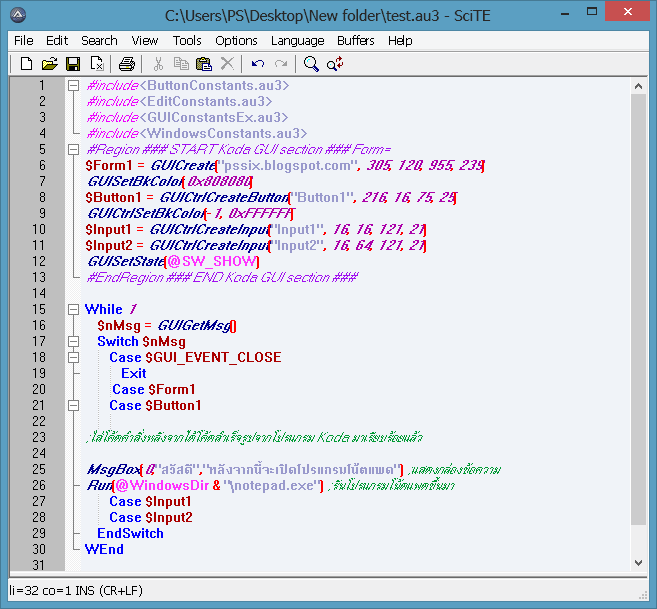
Task: Paste with the clipboard toolbar icon
Action: (x=204, y=64)
